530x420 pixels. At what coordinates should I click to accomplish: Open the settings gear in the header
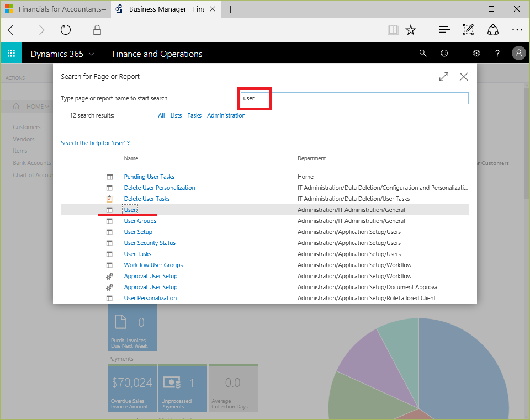pos(476,53)
